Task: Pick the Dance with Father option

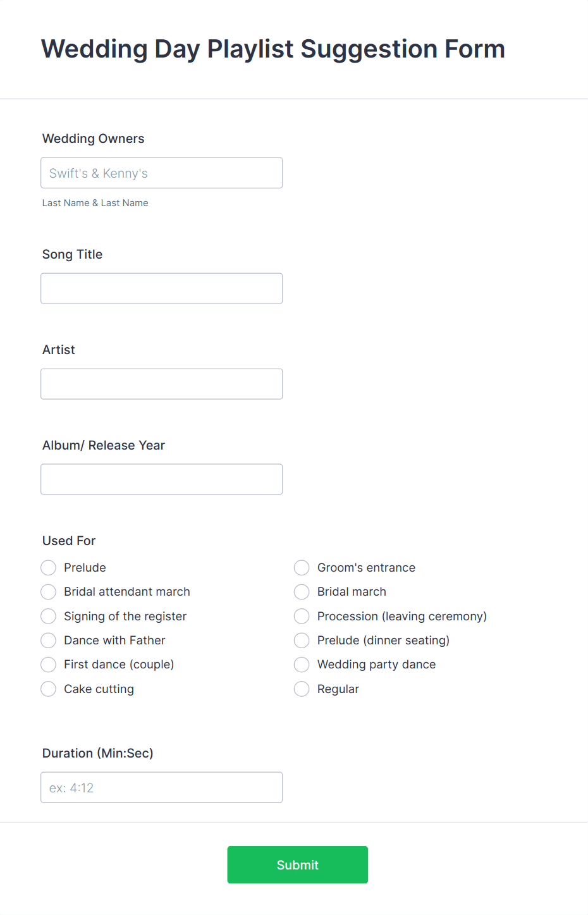Action: 49,641
